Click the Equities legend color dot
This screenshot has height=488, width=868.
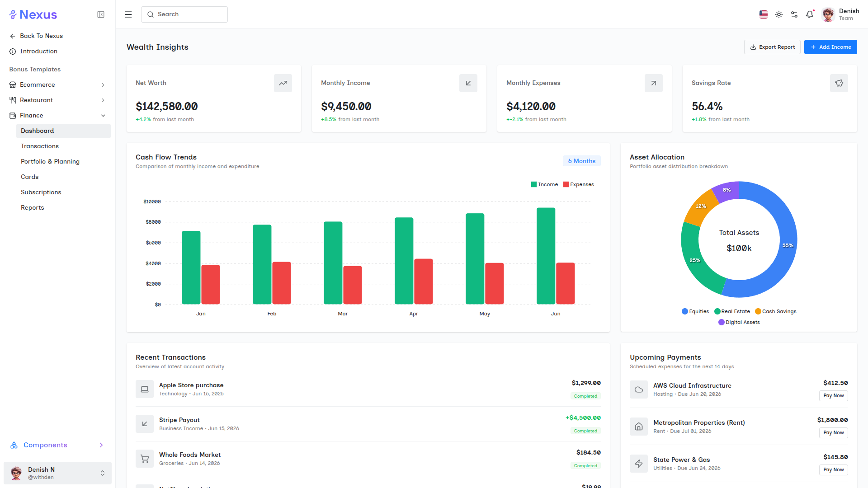[685, 311]
